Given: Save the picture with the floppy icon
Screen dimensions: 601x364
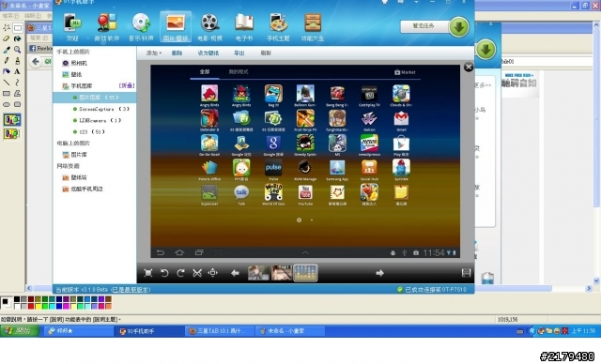Looking at the screenshot, I should coord(466,273).
